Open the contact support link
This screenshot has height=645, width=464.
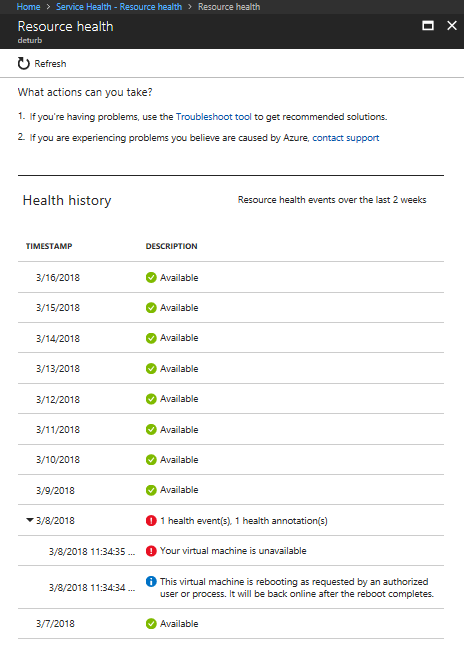(x=346, y=138)
